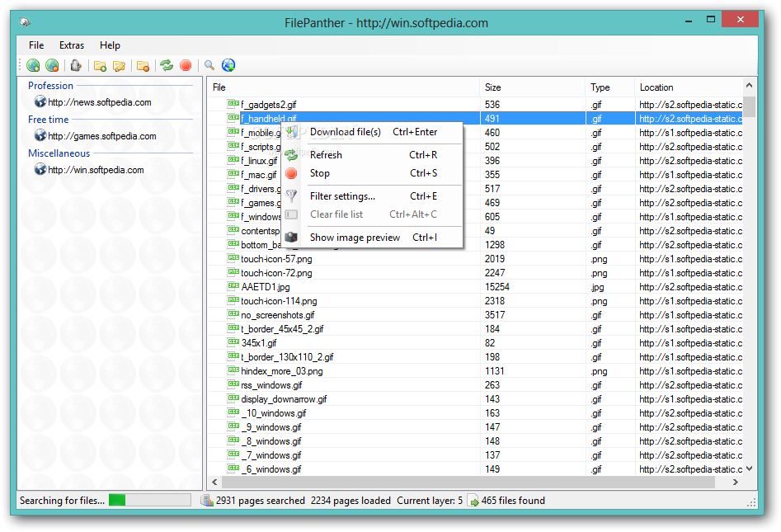Click icon of hindex_more_03.png row
781x532 pixels.
click(233, 370)
